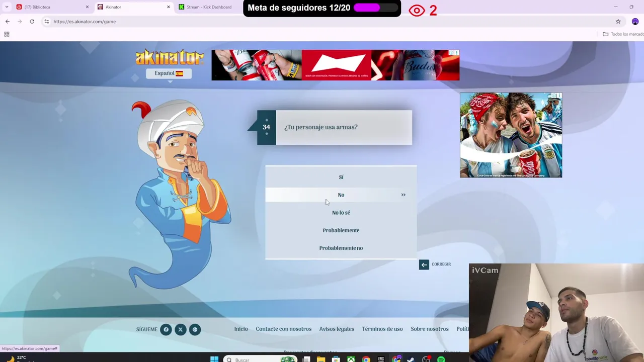Open the Todos los marcadores folder
The height and width of the screenshot is (362, 644).
623,34
